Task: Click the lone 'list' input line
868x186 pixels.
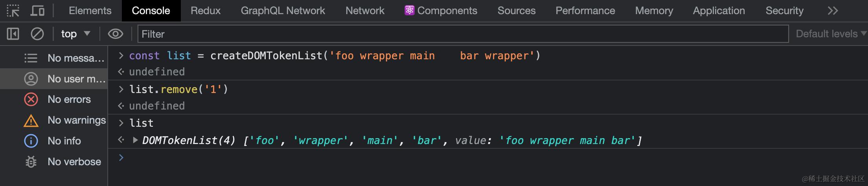Action: (x=141, y=123)
